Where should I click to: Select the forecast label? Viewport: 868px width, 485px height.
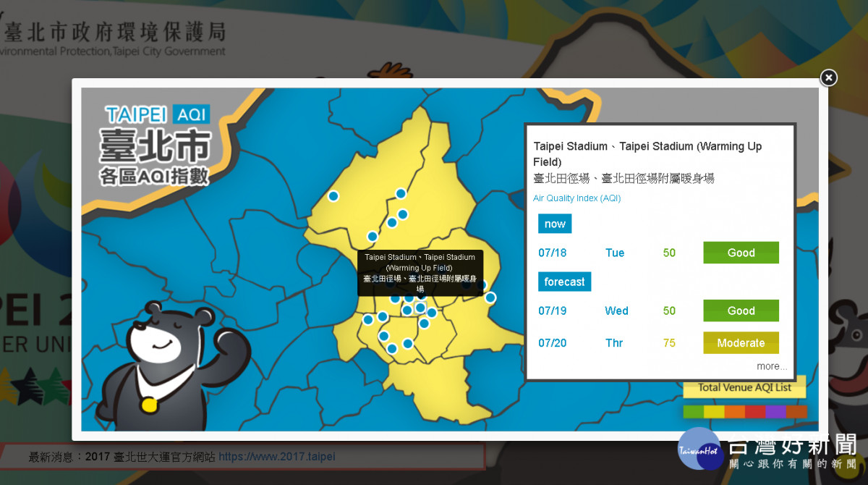564,282
